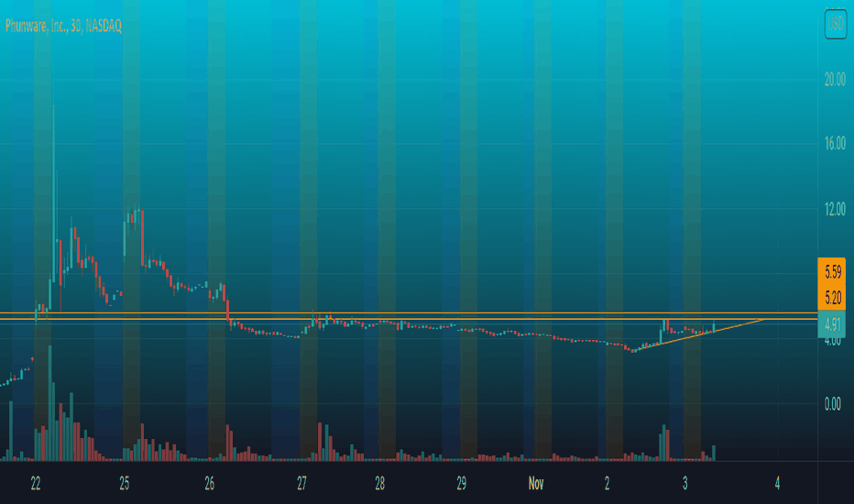Click the Nov label on time axis
Viewport: 854px width, 504px height.
[x=536, y=483]
